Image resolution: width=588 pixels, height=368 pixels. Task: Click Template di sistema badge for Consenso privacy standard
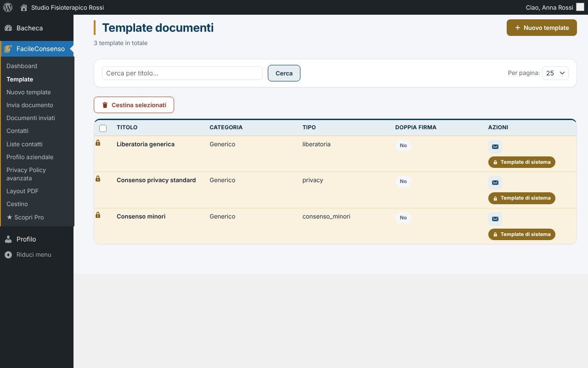click(522, 198)
